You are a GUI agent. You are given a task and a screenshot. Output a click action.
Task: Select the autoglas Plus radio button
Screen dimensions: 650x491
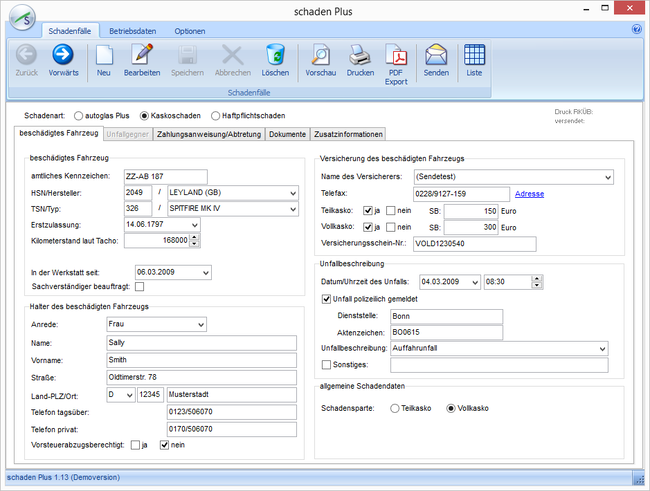tap(79, 116)
